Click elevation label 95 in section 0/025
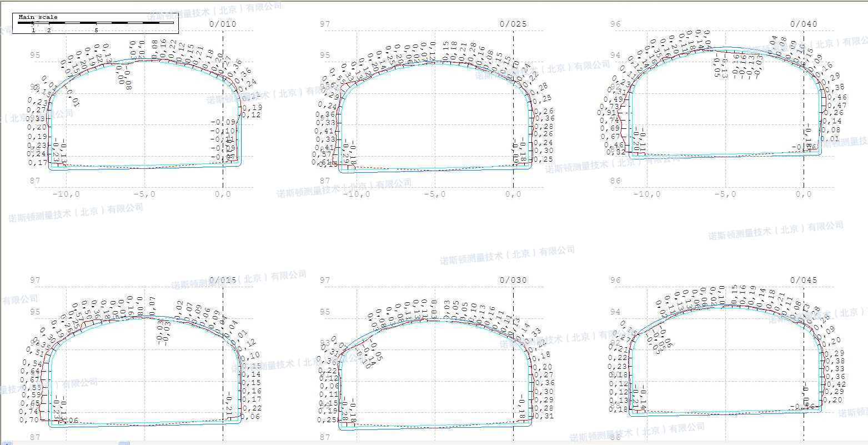Screen dimensions: 868x445 325,55
